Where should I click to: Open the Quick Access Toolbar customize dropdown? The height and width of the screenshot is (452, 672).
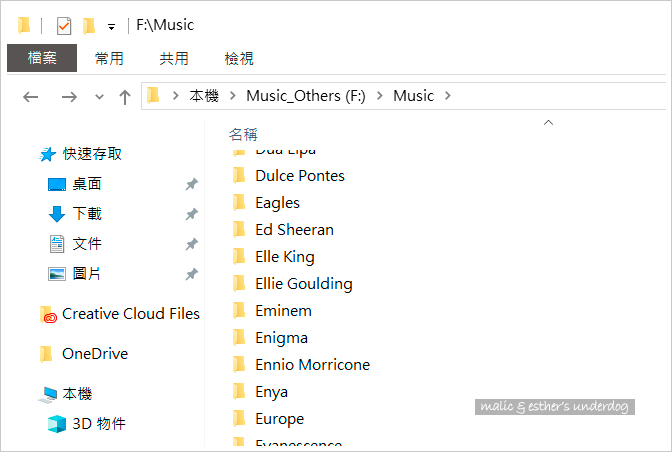click(x=111, y=27)
